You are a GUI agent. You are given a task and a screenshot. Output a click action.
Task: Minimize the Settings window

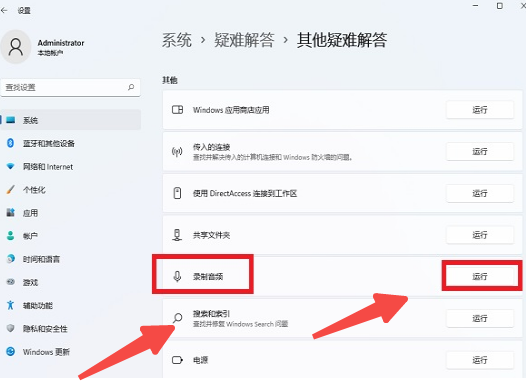tap(475, 6)
